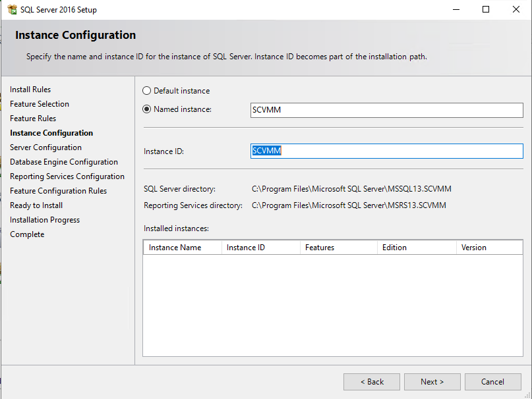532x399 pixels.
Task: Click the 'Instance ID:' label
Action: point(163,151)
